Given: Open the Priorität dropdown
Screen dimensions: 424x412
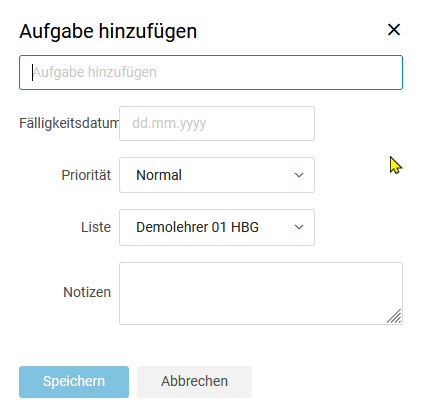Looking at the screenshot, I should coord(217,175).
